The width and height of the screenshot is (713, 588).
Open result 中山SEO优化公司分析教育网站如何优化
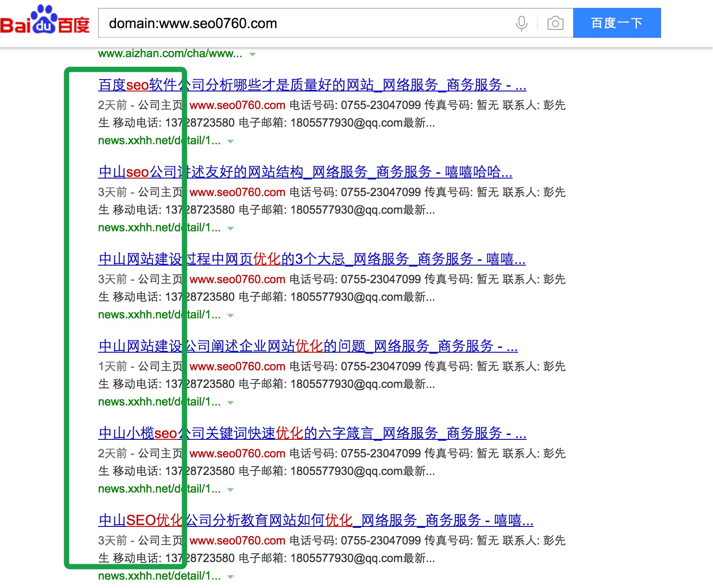pos(316,520)
